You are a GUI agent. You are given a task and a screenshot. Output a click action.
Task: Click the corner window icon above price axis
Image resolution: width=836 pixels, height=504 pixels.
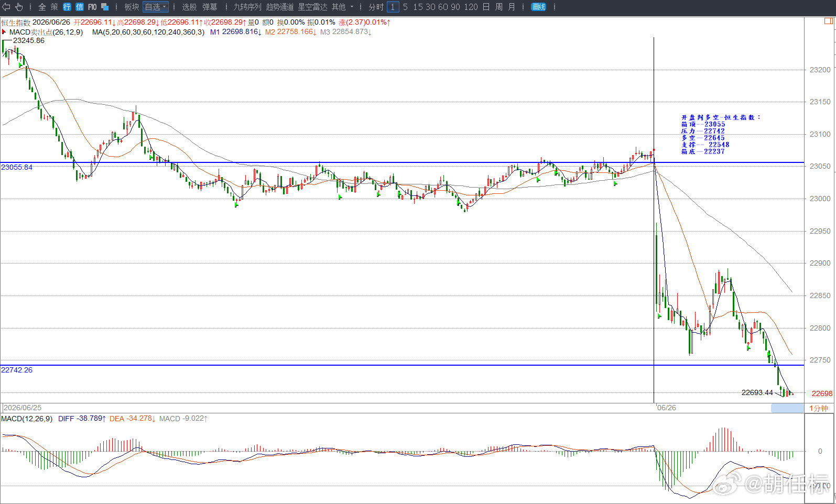[829, 21]
